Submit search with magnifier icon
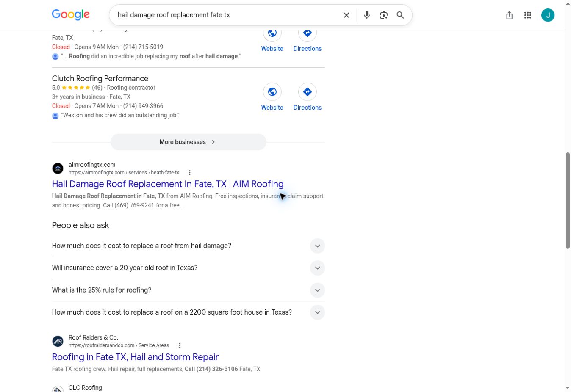The width and height of the screenshot is (571, 392). [400, 15]
